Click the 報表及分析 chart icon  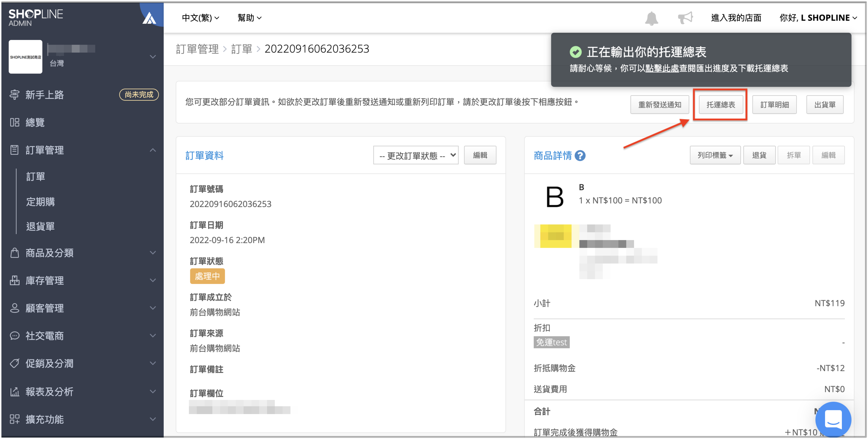14,392
